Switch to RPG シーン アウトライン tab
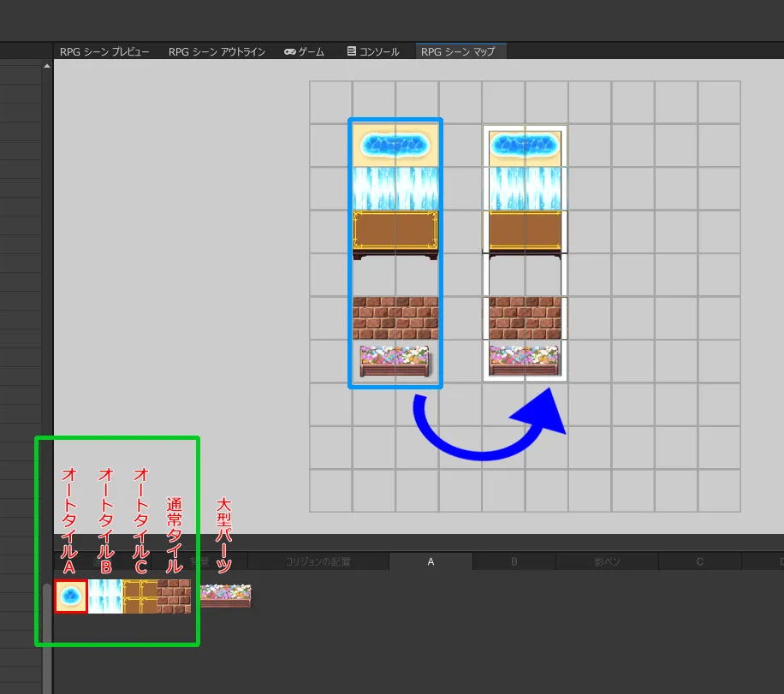784x694 pixels. point(217,52)
